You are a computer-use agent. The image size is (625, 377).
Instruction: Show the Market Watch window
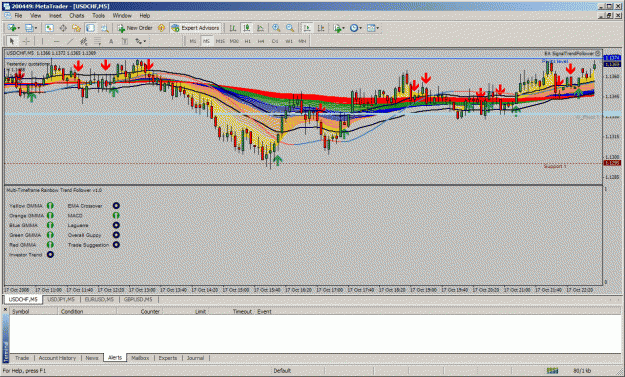(x=49, y=28)
